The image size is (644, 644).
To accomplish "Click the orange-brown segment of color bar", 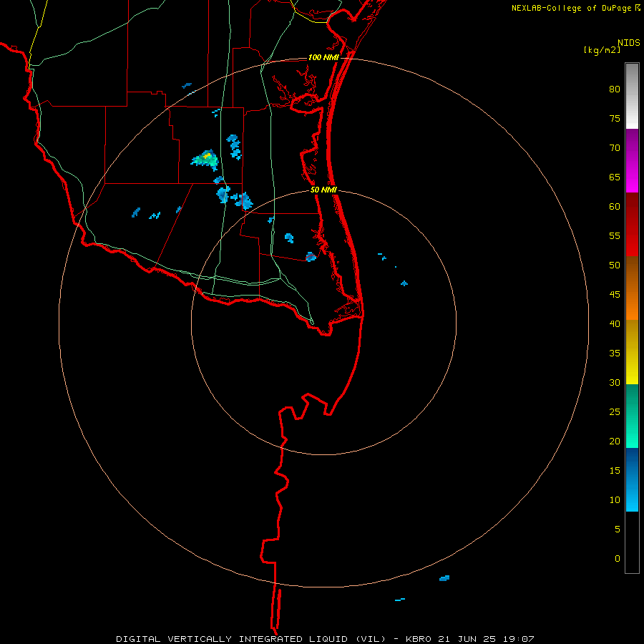I will pyautogui.click(x=632, y=288).
